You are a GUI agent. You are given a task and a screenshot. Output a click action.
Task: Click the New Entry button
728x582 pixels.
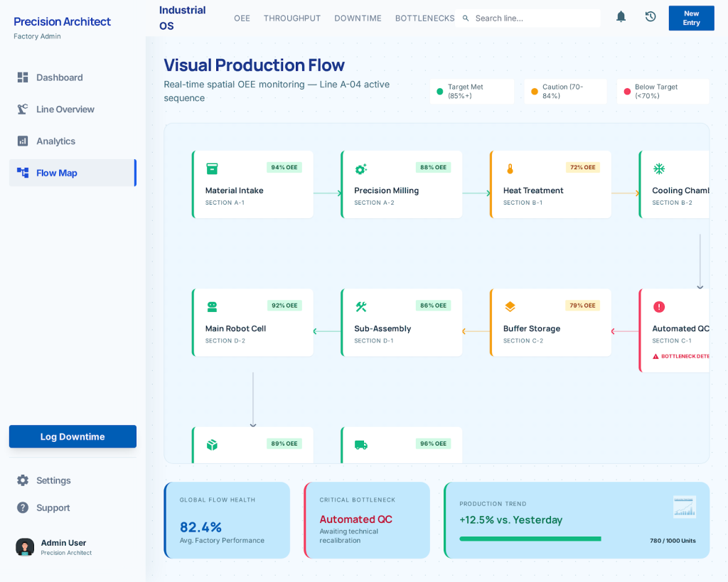coord(691,18)
